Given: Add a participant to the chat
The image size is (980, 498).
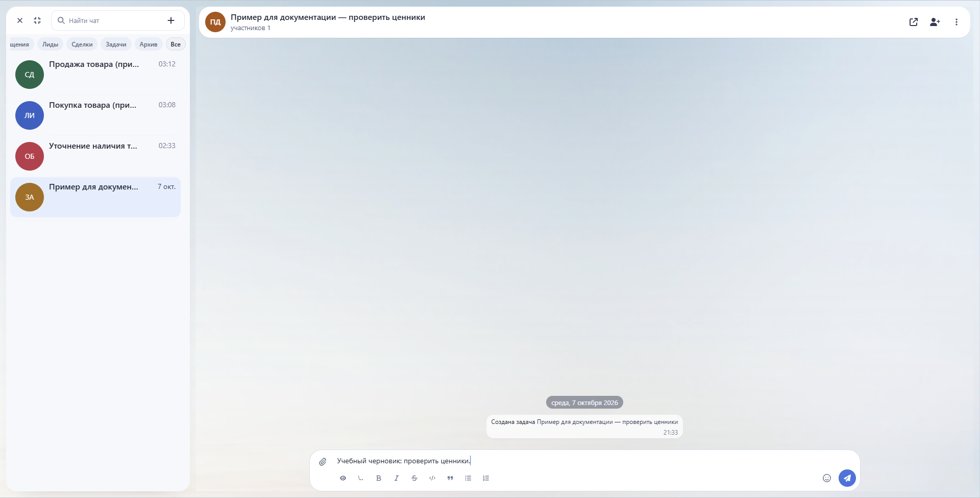Looking at the screenshot, I should 935,22.
